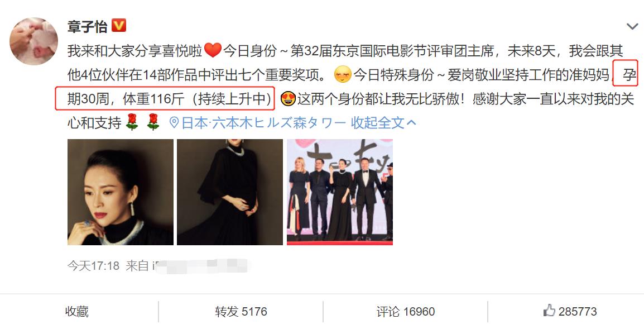
Task: Open the post options chevron menu
Action: [x=632, y=27]
